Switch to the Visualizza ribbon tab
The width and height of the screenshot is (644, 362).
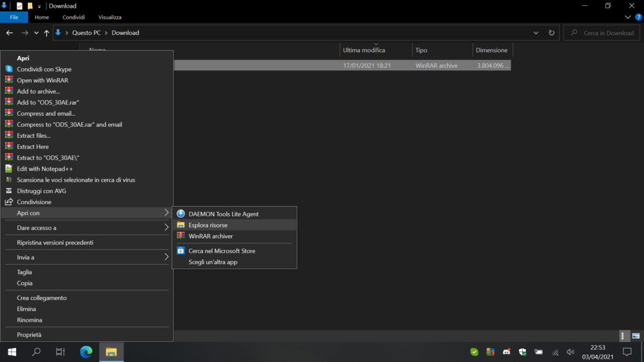tap(109, 17)
